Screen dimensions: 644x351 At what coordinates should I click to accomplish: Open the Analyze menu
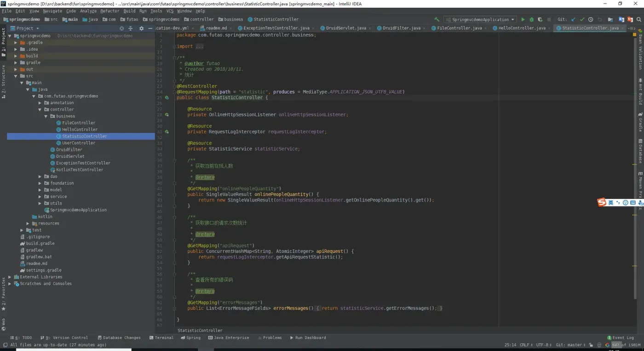[x=88, y=11]
